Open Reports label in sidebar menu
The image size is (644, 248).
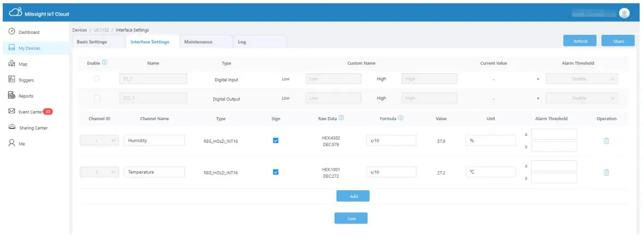pyautogui.click(x=26, y=96)
